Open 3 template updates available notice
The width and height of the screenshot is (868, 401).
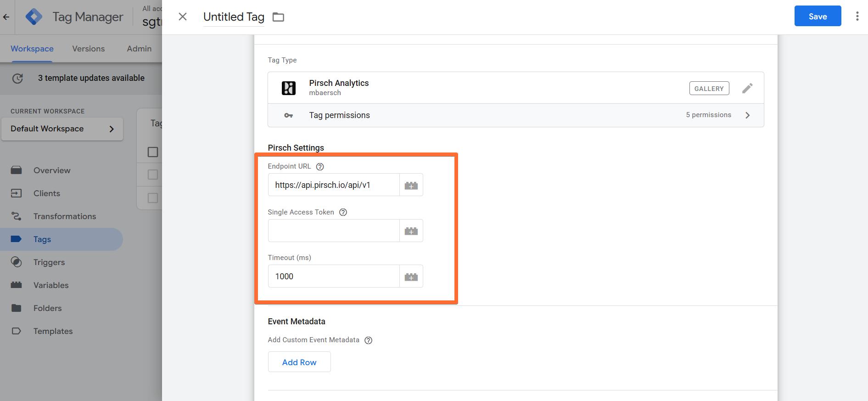pos(91,78)
